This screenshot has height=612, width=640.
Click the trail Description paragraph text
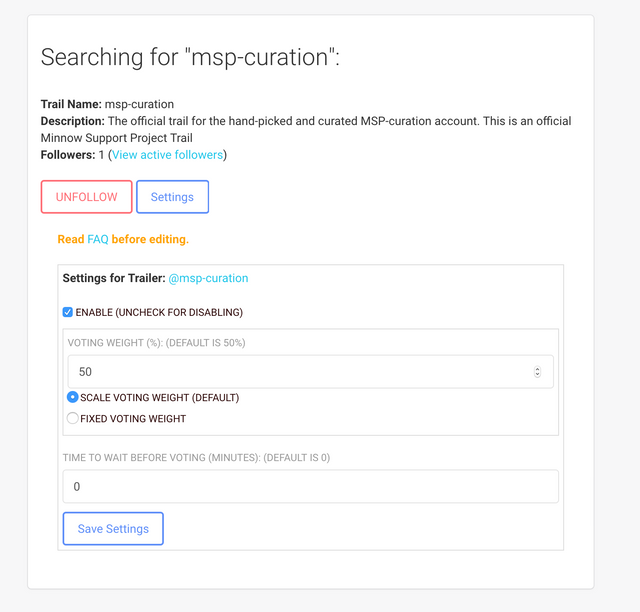coord(306,129)
